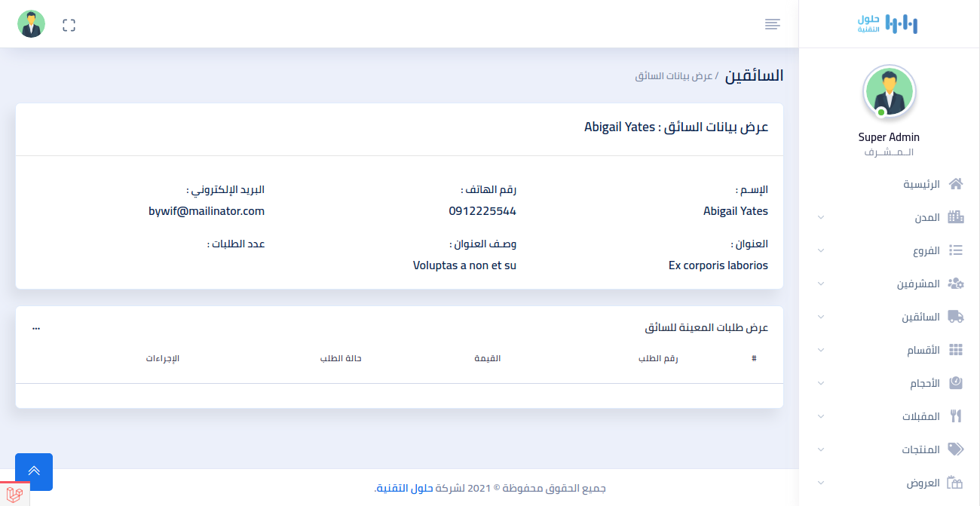Image resolution: width=980 pixels, height=506 pixels.
Task: Click the home icon beside الرئيسية
Action: [x=956, y=184]
